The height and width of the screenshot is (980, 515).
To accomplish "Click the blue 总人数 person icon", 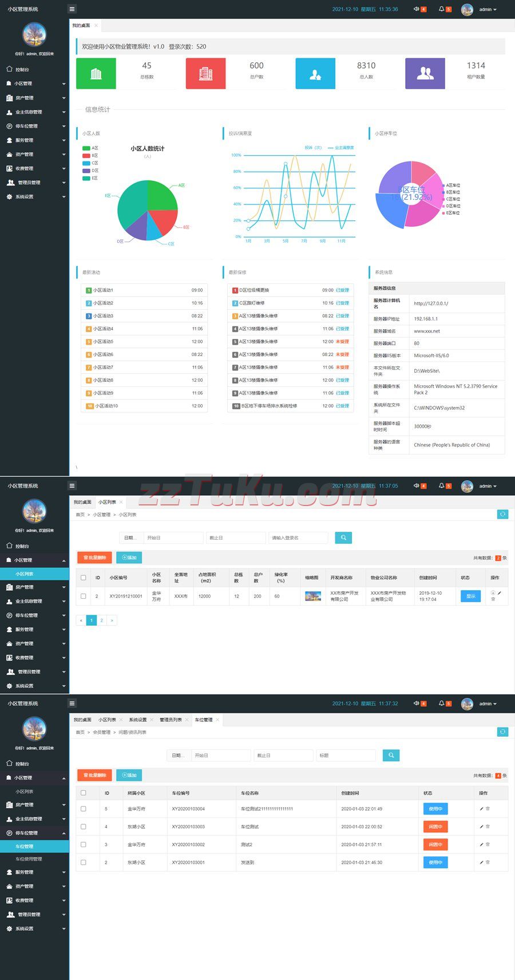I will [315, 74].
